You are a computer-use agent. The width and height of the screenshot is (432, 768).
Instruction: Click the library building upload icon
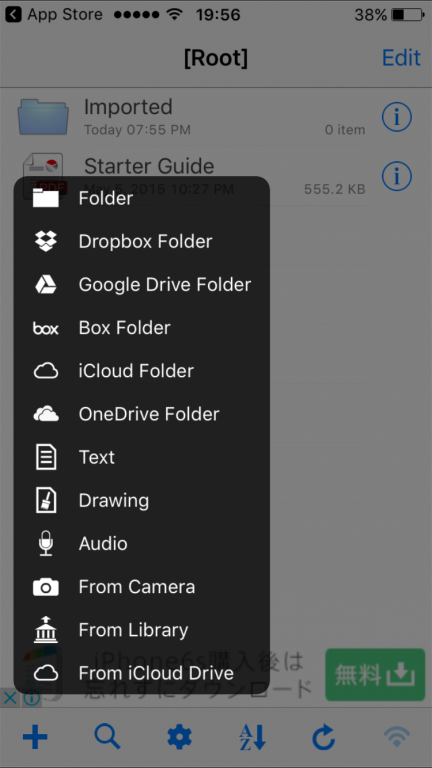click(x=46, y=630)
